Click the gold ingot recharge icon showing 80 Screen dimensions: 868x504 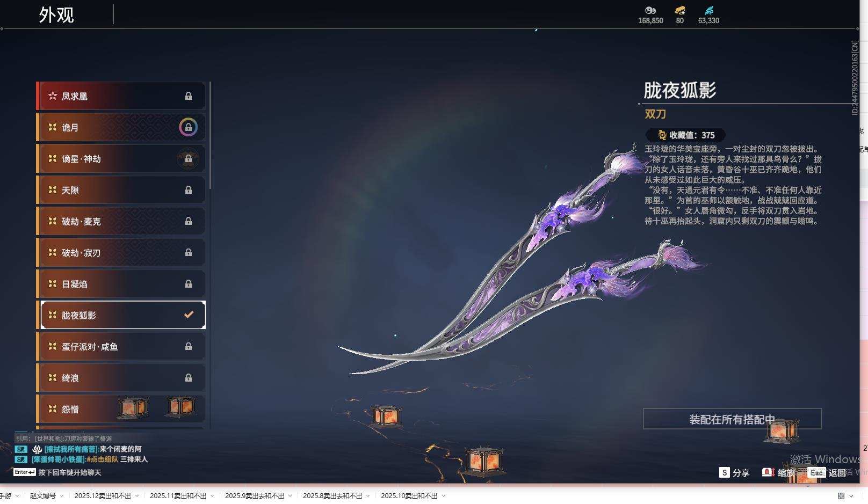(679, 10)
